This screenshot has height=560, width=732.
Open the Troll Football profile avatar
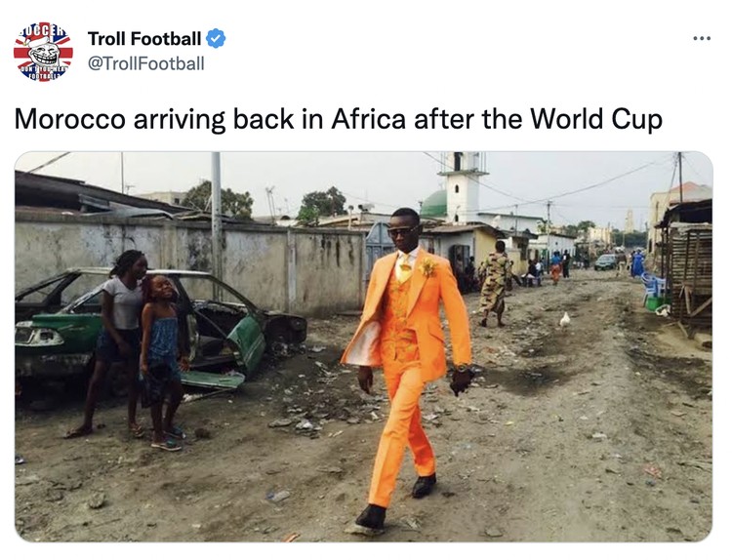[x=43, y=52]
